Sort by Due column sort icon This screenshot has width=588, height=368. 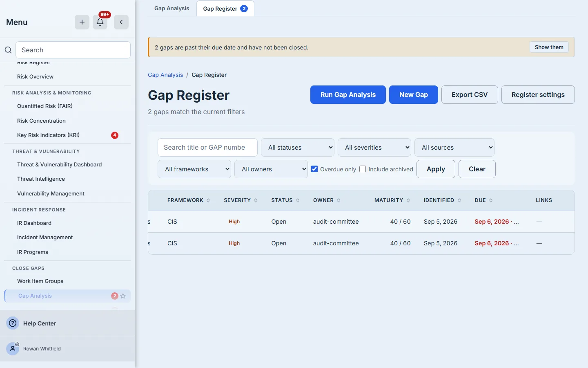(x=491, y=200)
